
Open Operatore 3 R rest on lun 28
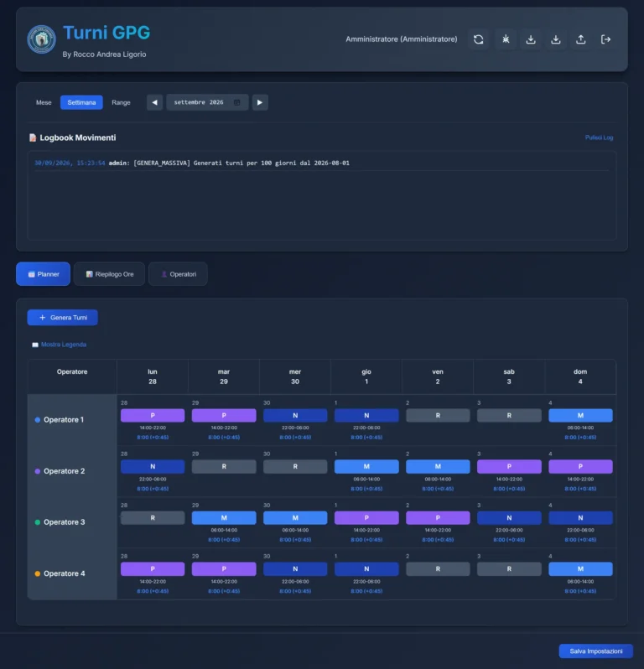pos(153,517)
